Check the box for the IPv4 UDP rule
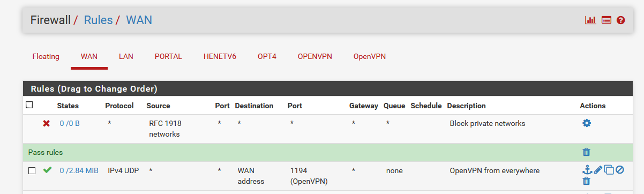Screen dimensions: 644x194 (32, 170)
